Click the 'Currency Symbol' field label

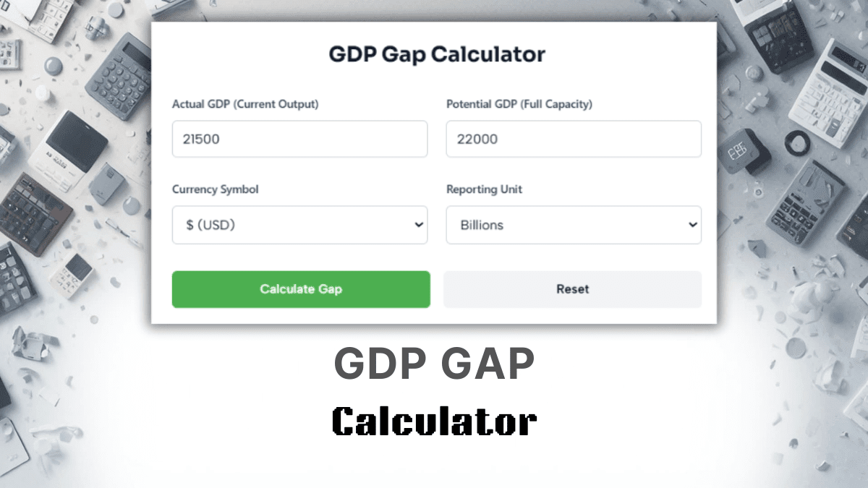215,189
